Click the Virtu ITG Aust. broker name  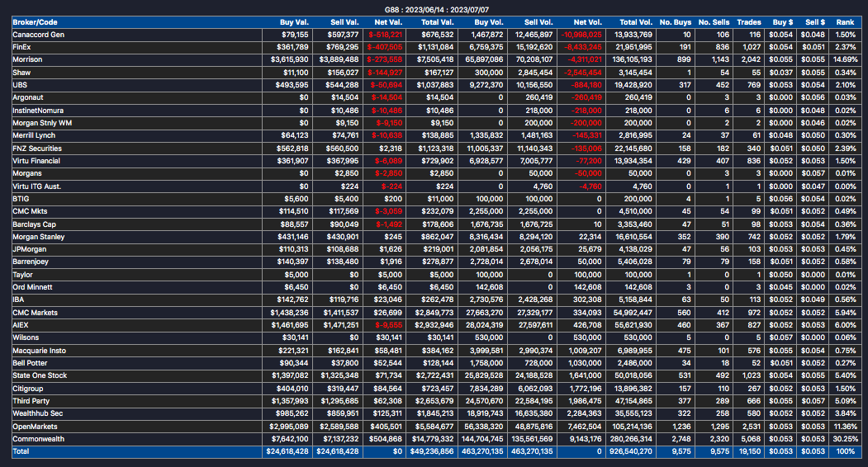coord(36,186)
